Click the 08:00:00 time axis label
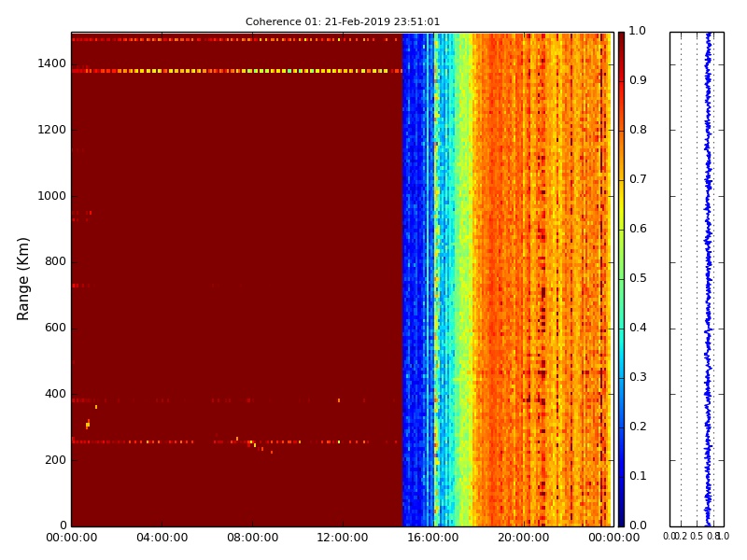Image resolution: width=747 pixels, height=560 pixels. coord(252,539)
